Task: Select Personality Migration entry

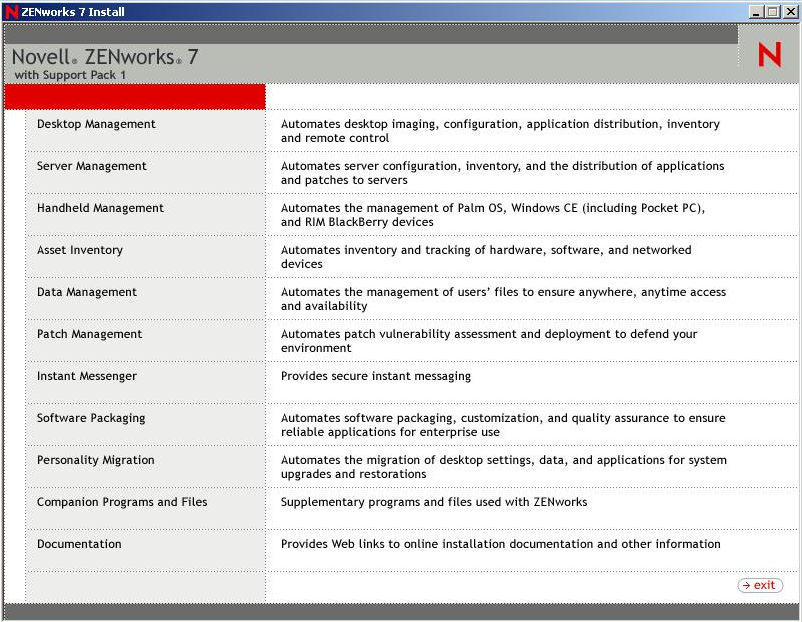Action: coord(96,460)
